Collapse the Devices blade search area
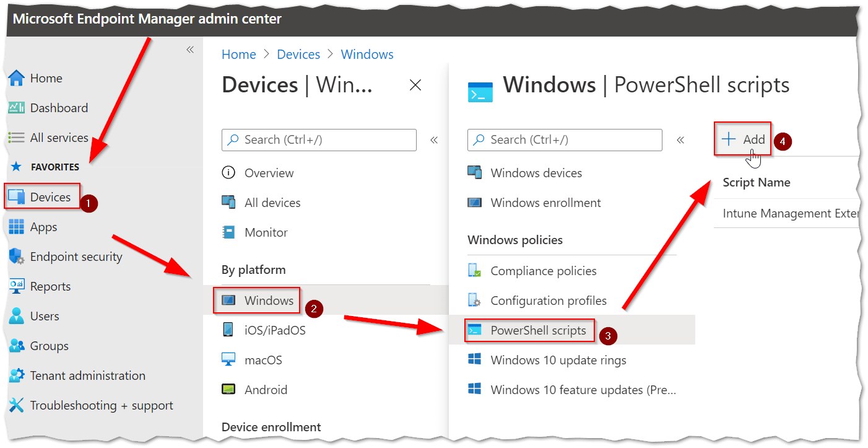The image size is (868, 448). pyautogui.click(x=434, y=140)
